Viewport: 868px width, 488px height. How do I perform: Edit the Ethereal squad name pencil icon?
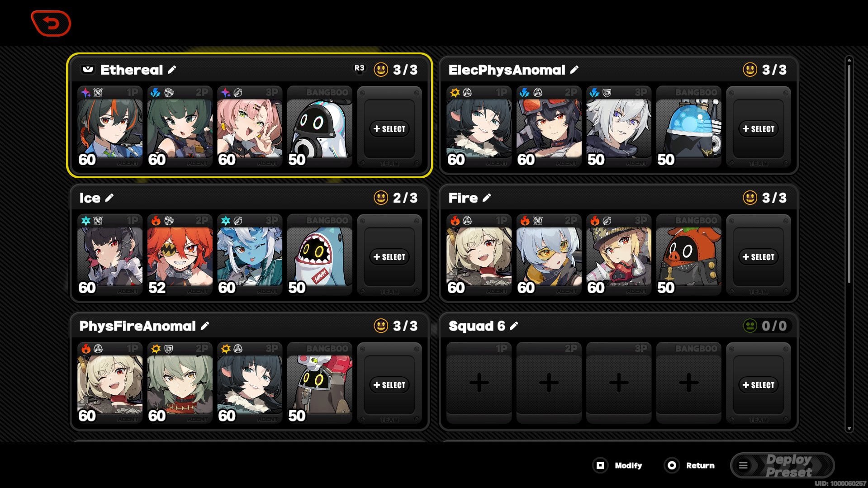point(172,70)
